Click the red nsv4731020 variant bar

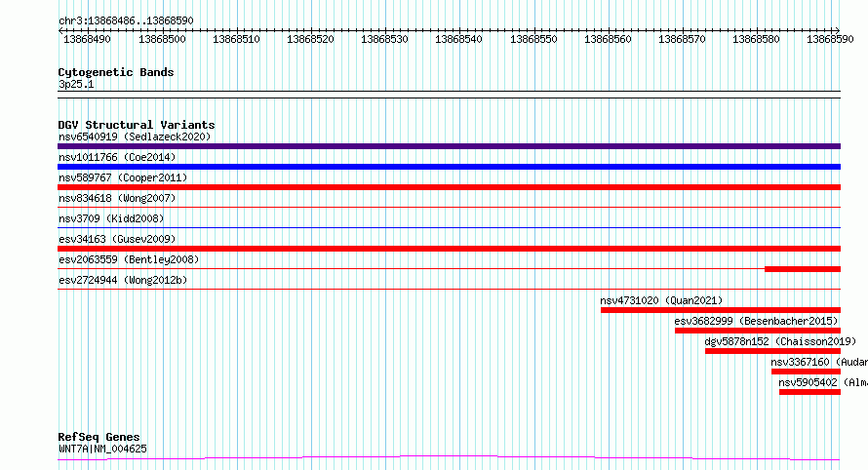click(721, 310)
